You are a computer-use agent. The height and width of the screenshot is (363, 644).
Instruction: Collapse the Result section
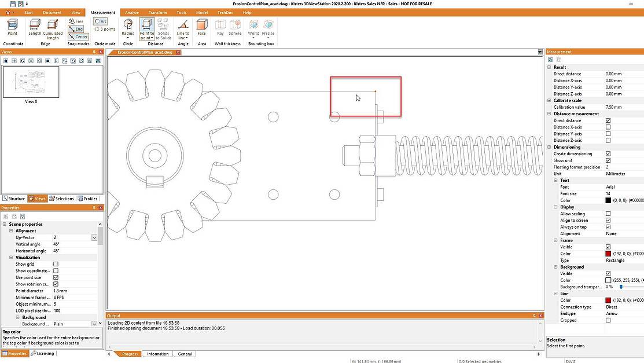[549, 67]
